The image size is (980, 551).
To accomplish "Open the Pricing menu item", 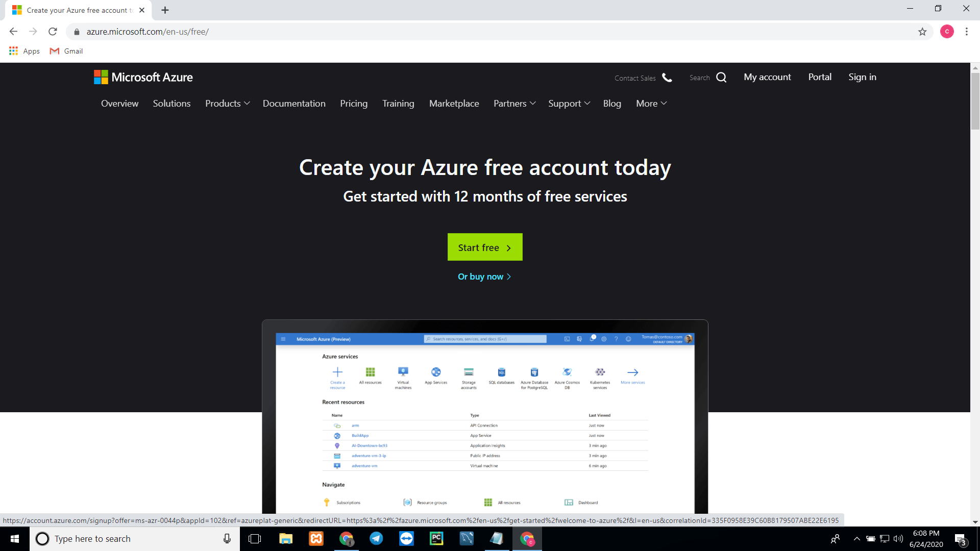I will coord(354,104).
